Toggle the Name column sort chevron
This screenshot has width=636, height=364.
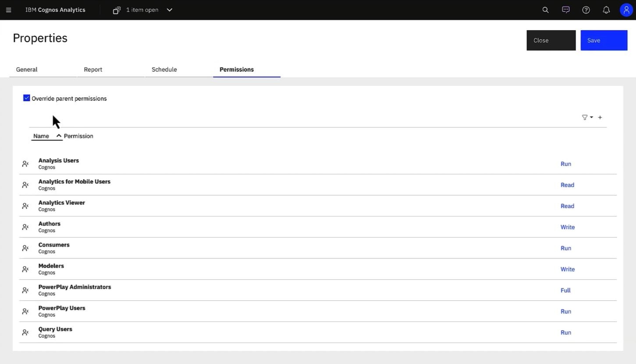(59, 136)
